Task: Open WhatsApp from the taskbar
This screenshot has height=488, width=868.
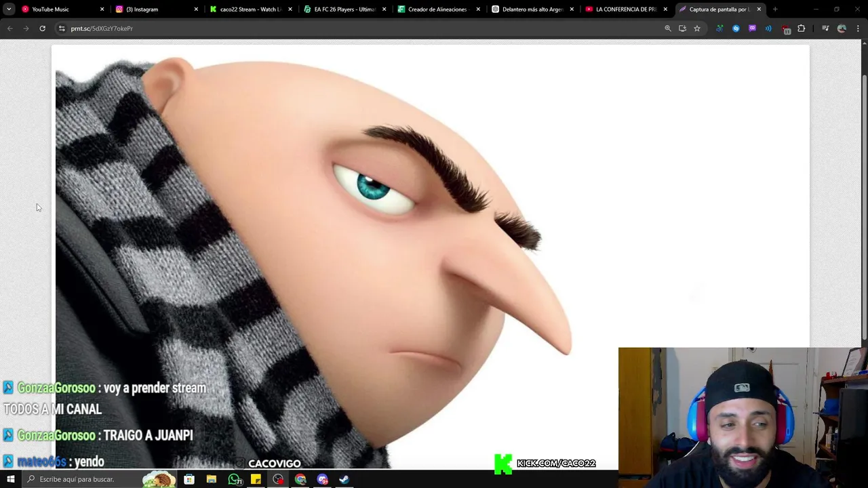Action: (x=235, y=479)
